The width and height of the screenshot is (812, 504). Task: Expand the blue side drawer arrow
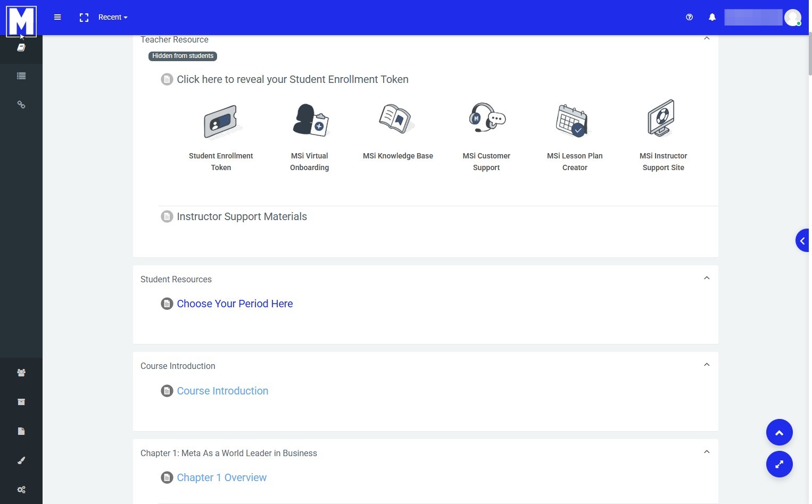[x=802, y=241]
